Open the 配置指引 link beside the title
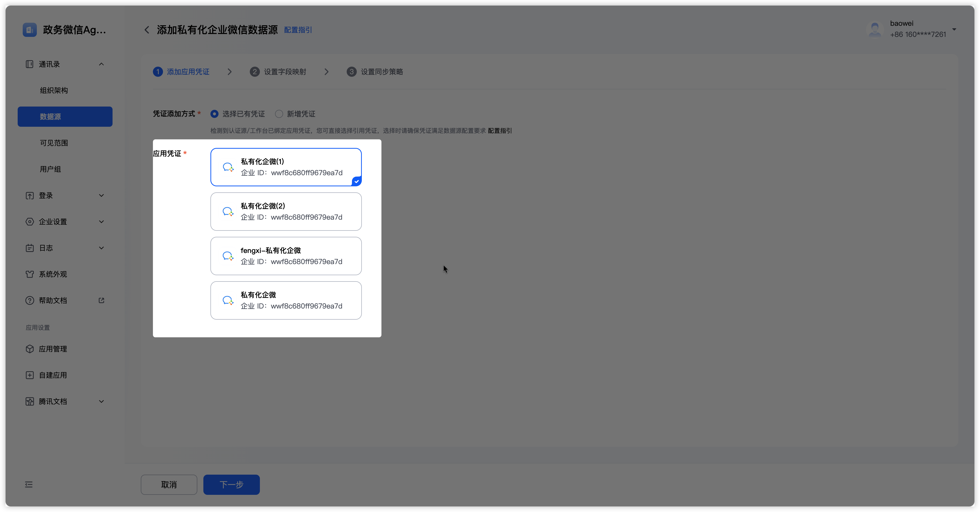Image resolution: width=980 pixels, height=512 pixels. 298,30
